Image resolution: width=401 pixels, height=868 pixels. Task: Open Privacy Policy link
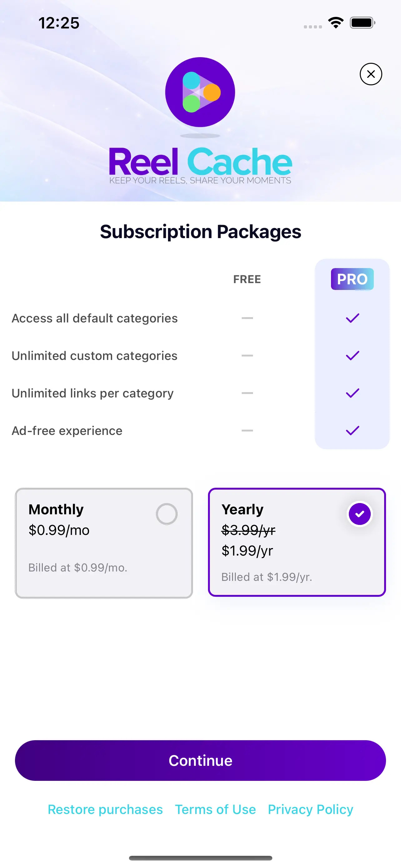coord(310,809)
